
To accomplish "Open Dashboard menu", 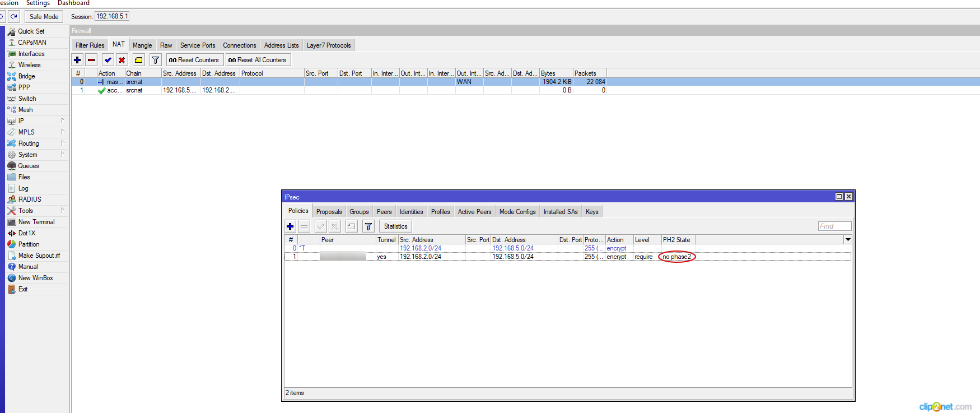I will [73, 3].
